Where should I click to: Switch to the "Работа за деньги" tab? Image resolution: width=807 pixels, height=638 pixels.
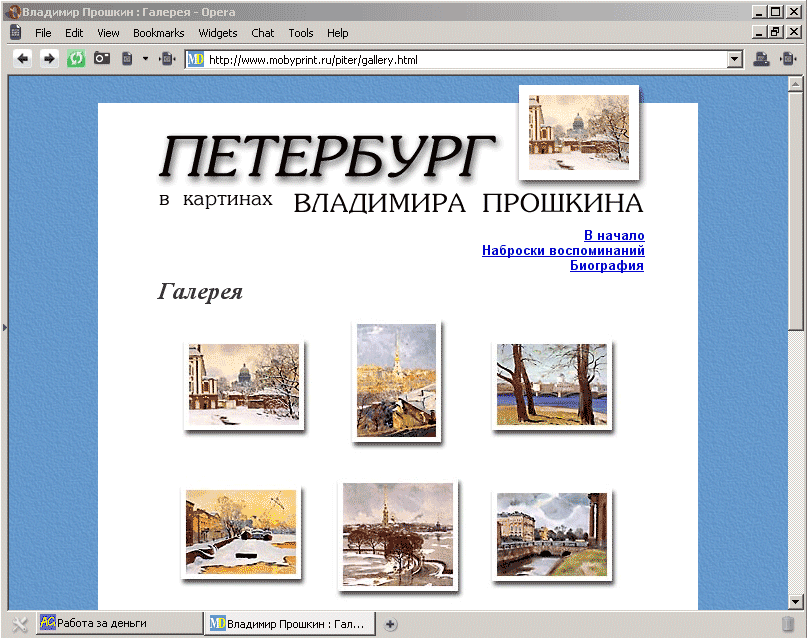pos(120,624)
